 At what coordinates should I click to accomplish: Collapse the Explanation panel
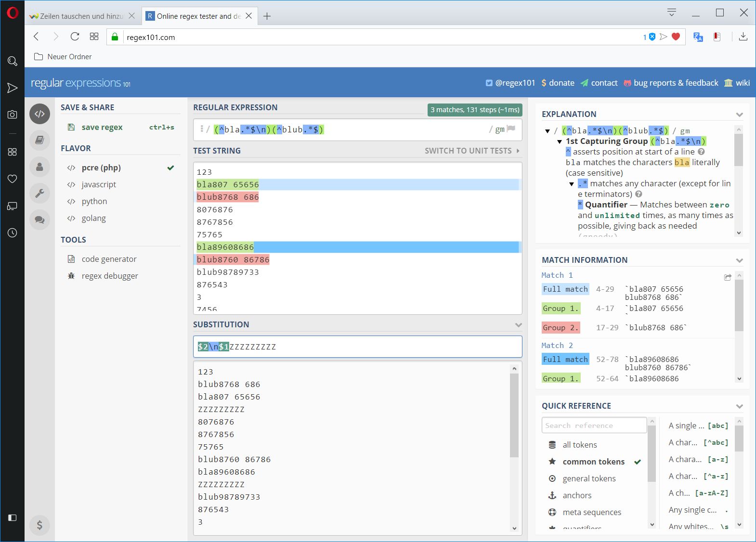739,115
